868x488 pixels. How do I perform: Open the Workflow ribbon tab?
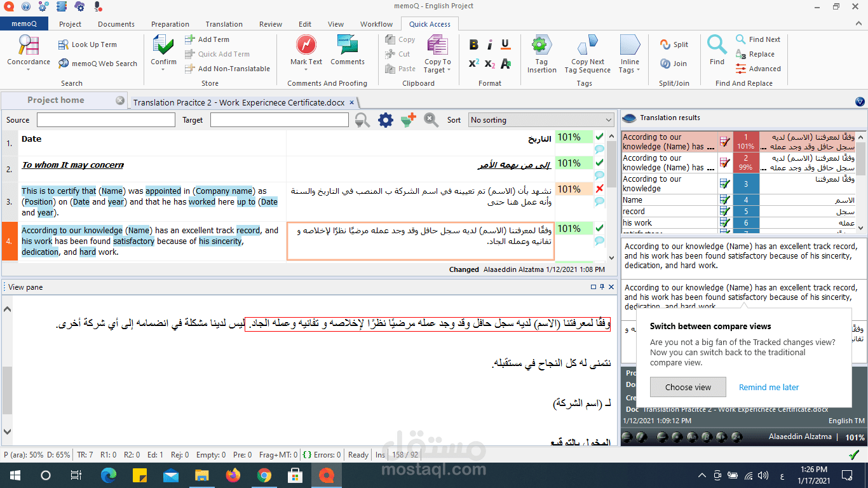point(376,24)
